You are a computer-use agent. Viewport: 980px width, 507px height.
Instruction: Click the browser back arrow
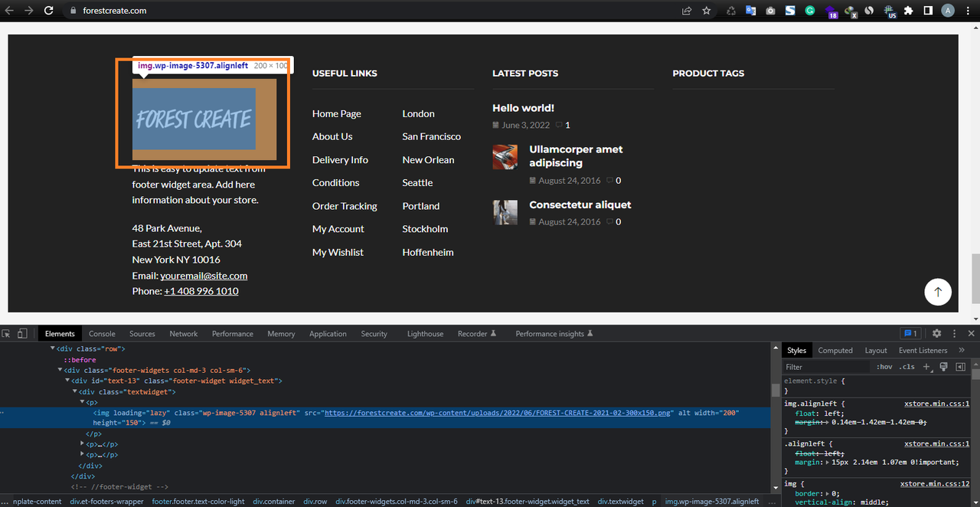coord(9,11)
